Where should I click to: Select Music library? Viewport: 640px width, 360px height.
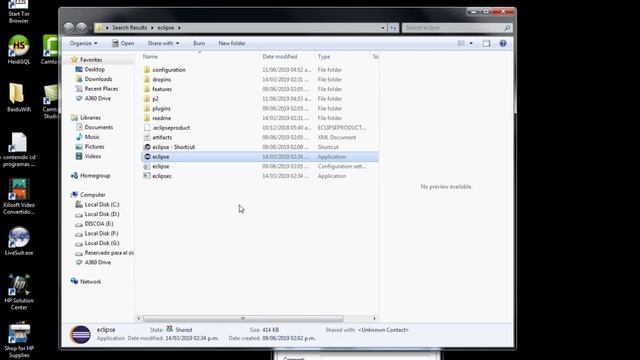click(92, 137)
